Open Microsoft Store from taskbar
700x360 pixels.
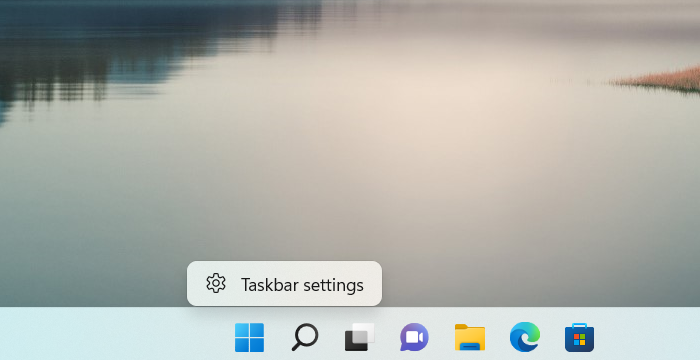579,337
